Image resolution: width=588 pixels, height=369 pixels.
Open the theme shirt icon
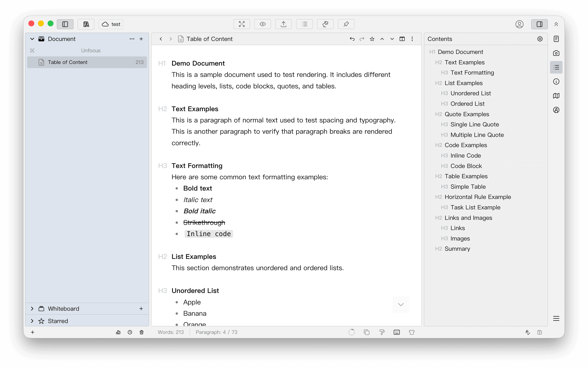pyautogui.click(x=412, y=332)
